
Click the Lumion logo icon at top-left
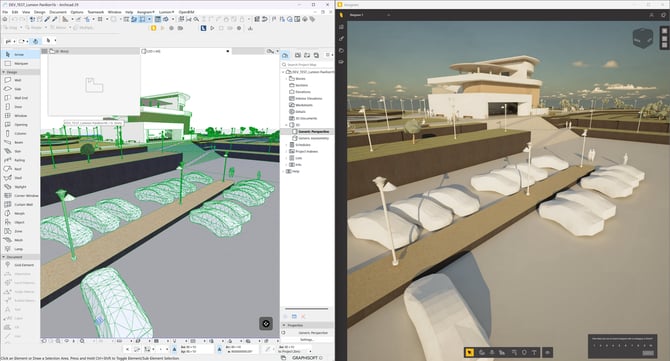(x=341, y=15)
